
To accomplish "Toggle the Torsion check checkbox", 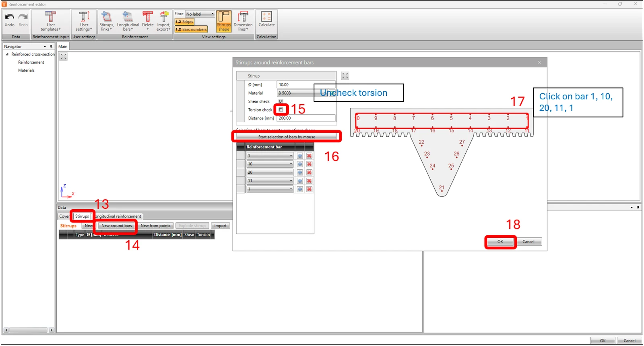I will pos(281,110).
